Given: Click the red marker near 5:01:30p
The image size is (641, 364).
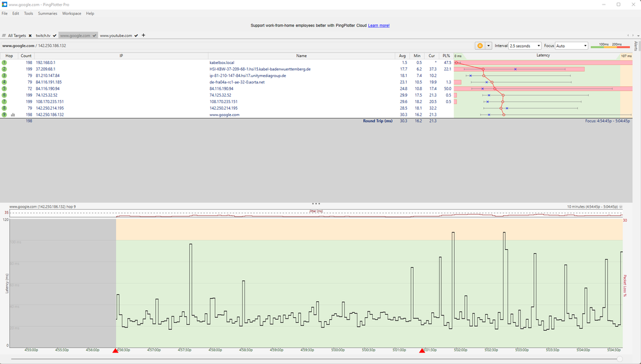Looking at the screenshot, I should (x=422, y=350).
